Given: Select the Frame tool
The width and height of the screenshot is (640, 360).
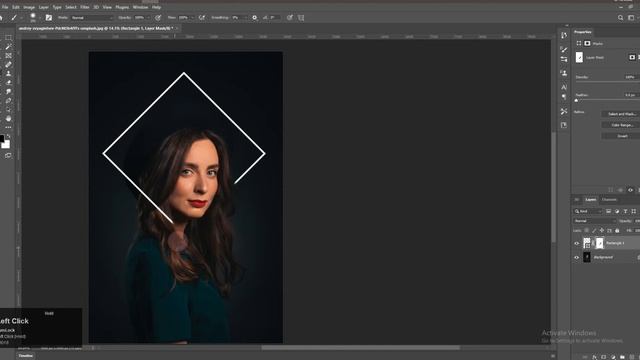Looking at the screenshot, I should (8, 56).
